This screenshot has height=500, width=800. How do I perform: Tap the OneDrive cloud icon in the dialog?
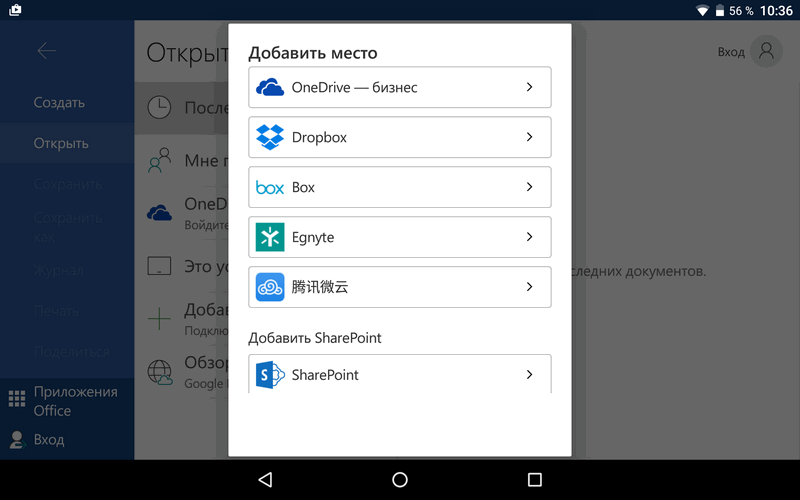pos(270,87)
